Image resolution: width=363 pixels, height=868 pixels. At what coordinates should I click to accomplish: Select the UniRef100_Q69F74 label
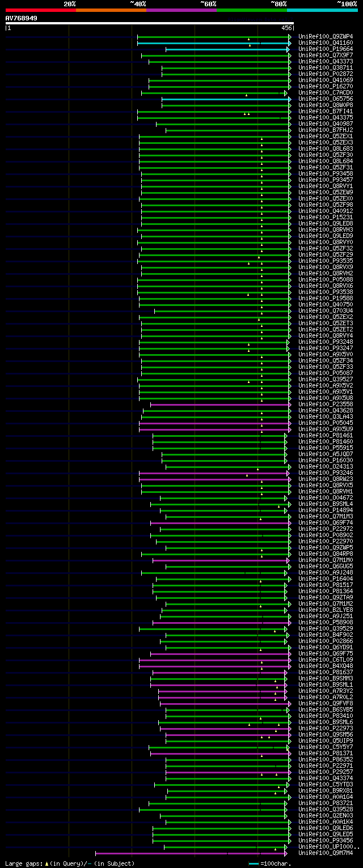click(325, 522)
